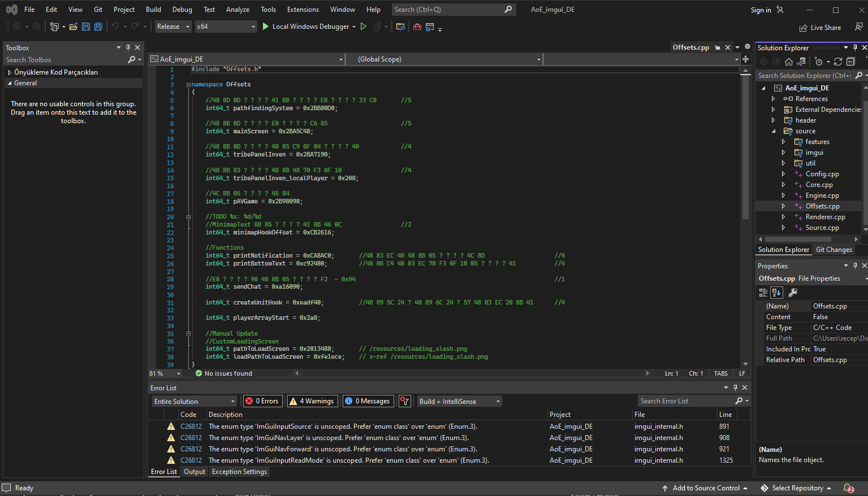Open the Build + IntelliSense dropdown
The height and width of the screenshot is (496, 868).
tap(460, 401)
